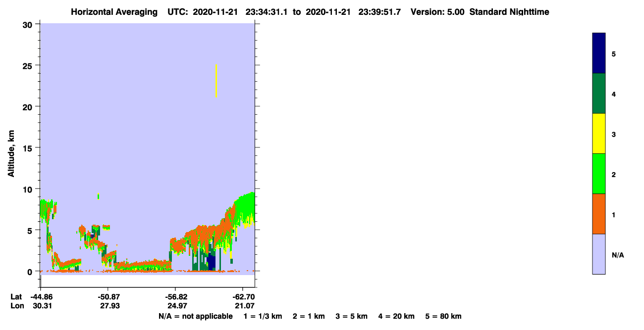Click the yellow vertical streak near 23 km altitude
The image size is (644, 330).
click(x=216, y=81)
